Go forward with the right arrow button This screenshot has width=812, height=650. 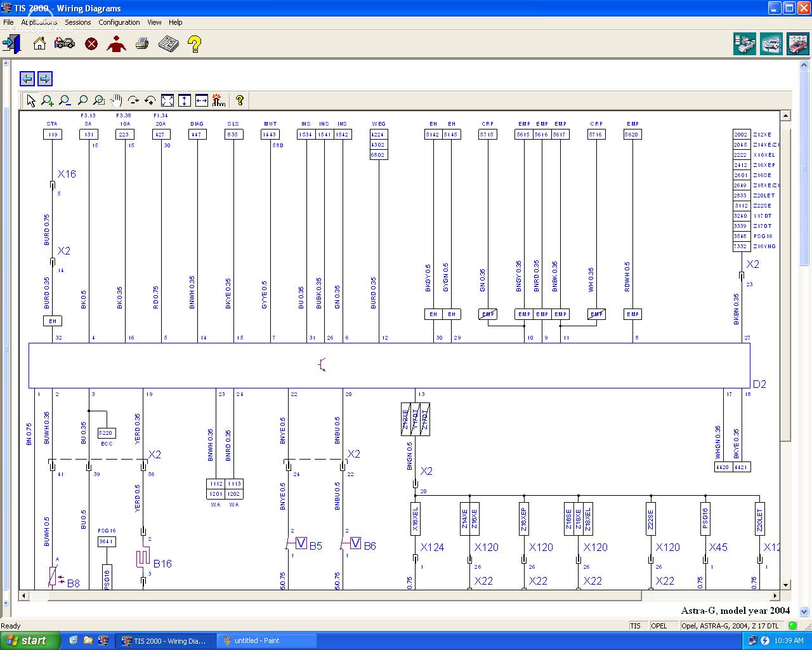click(45, 79)
